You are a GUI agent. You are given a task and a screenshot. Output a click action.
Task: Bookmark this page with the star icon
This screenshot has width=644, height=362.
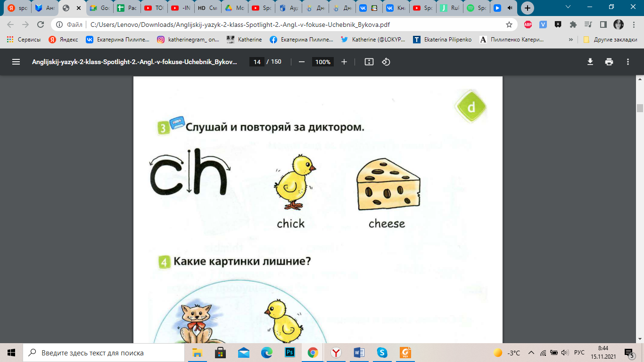(509, 25)
